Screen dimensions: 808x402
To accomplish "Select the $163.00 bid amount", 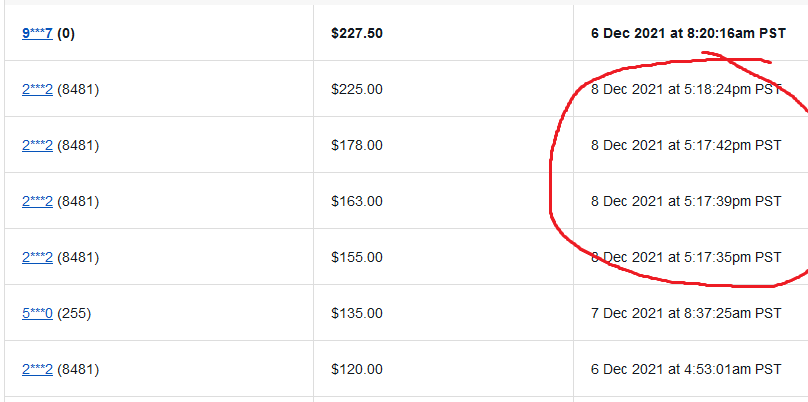I will coord(356,201).
